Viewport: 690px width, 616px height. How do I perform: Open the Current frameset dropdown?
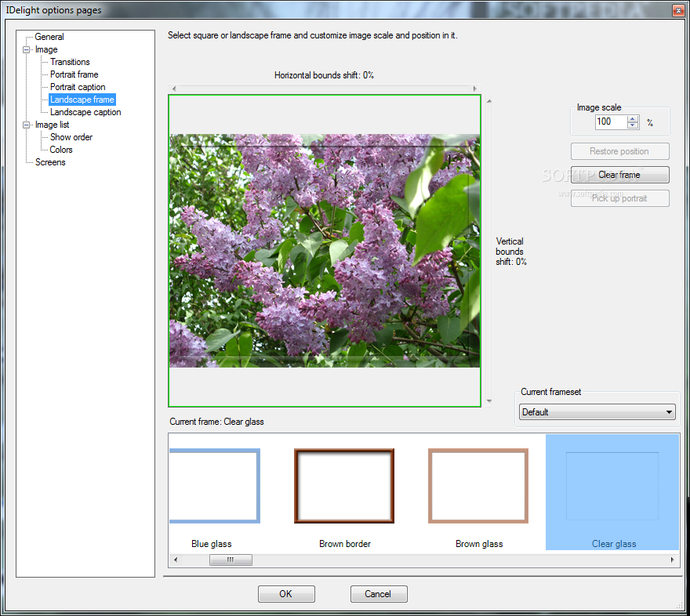tap(597, 412)
